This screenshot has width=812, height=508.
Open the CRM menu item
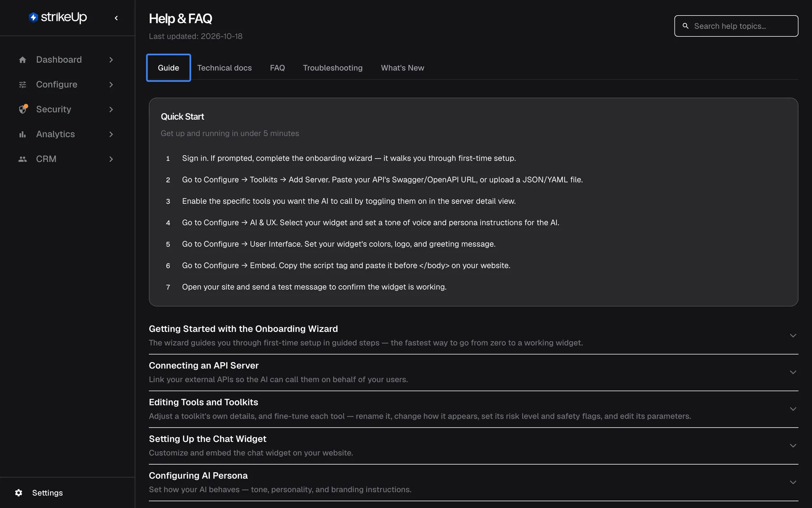pos(67,159)
